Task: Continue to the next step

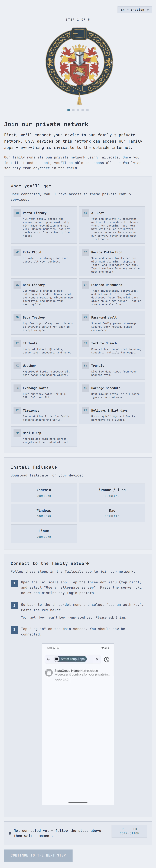Action: [x=38, y=855]
